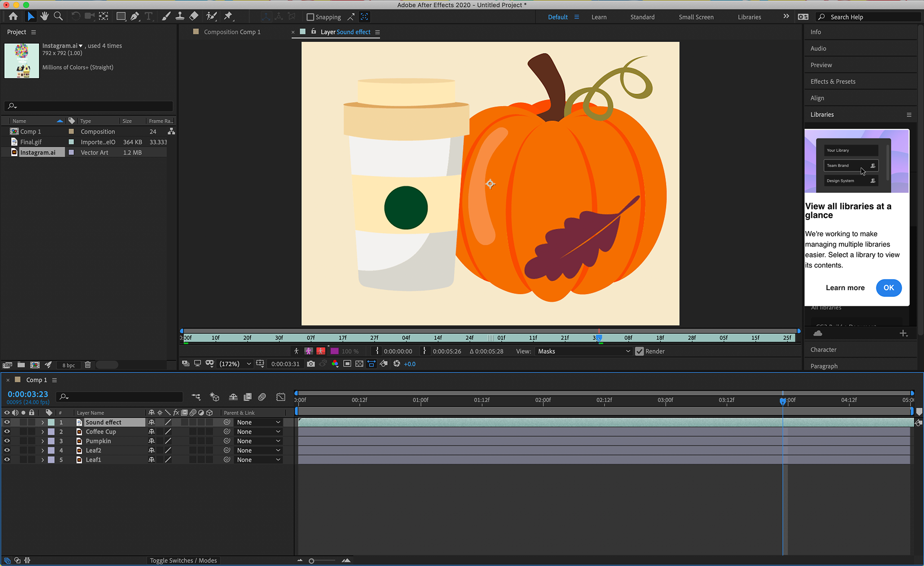Open the Effects & Presets panel
This screenshot has height=566, width=924.
[833, 81]
